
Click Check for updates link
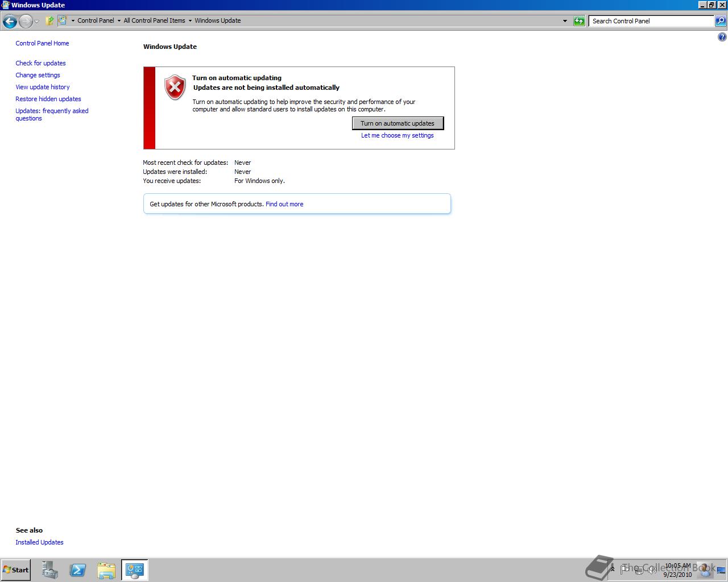tap(40, 63)
